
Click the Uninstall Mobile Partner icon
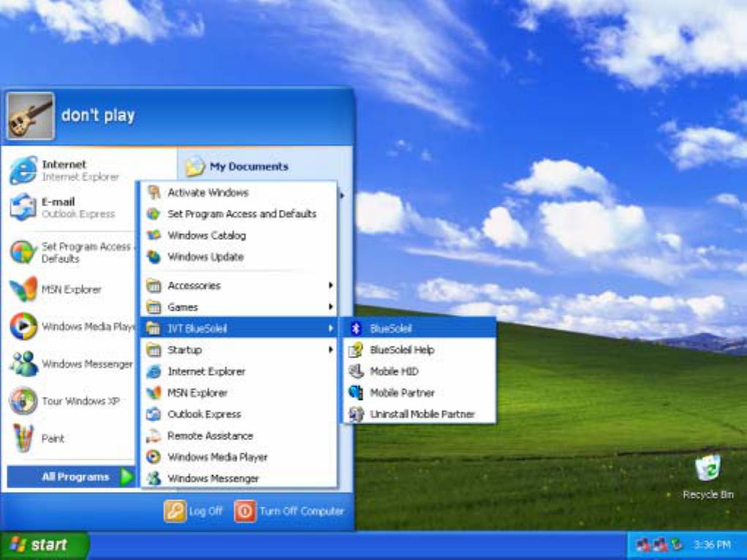(356, 414)
